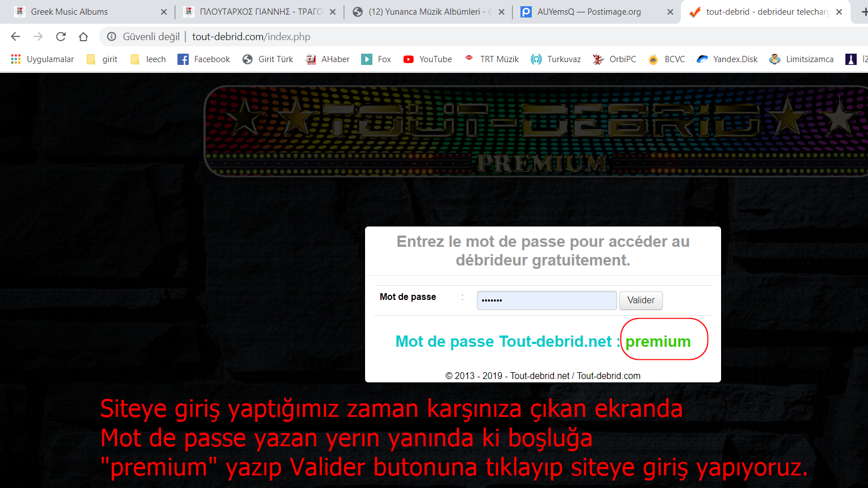Image resolution: width=868 pixels, height=488 pixels.
Task: Close the tout-debrid tab
Action: click(x=839, y=12)
